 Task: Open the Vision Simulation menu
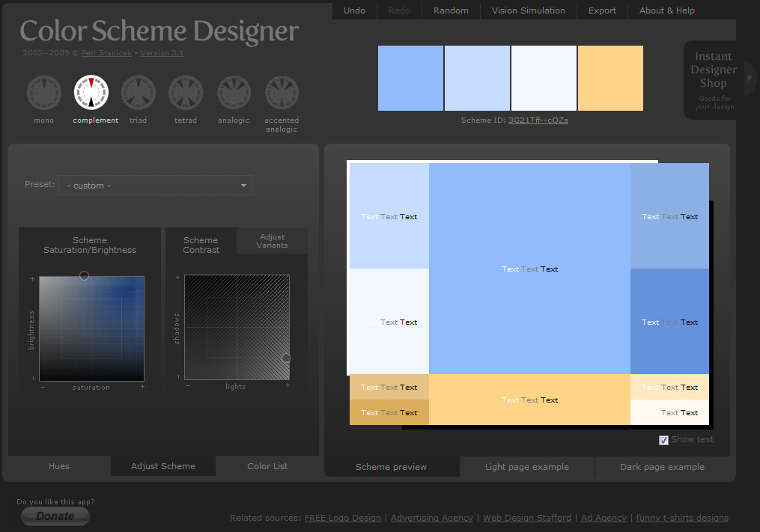coord(528,10)
